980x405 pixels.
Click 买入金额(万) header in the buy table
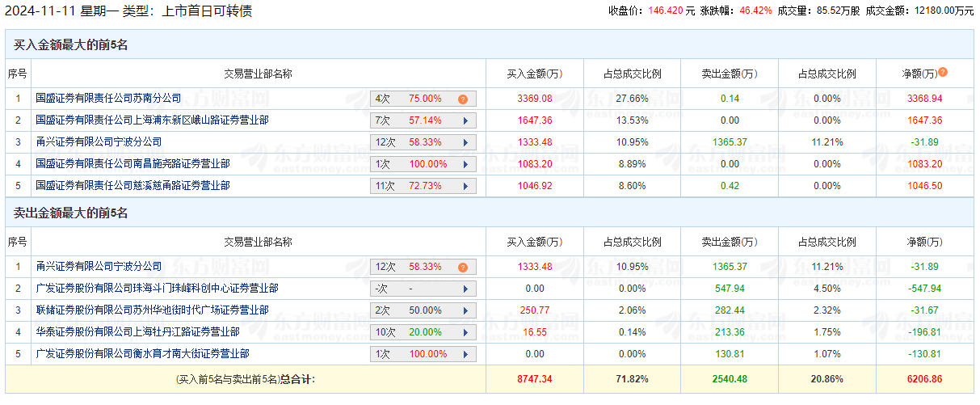(x=534, y=74)
